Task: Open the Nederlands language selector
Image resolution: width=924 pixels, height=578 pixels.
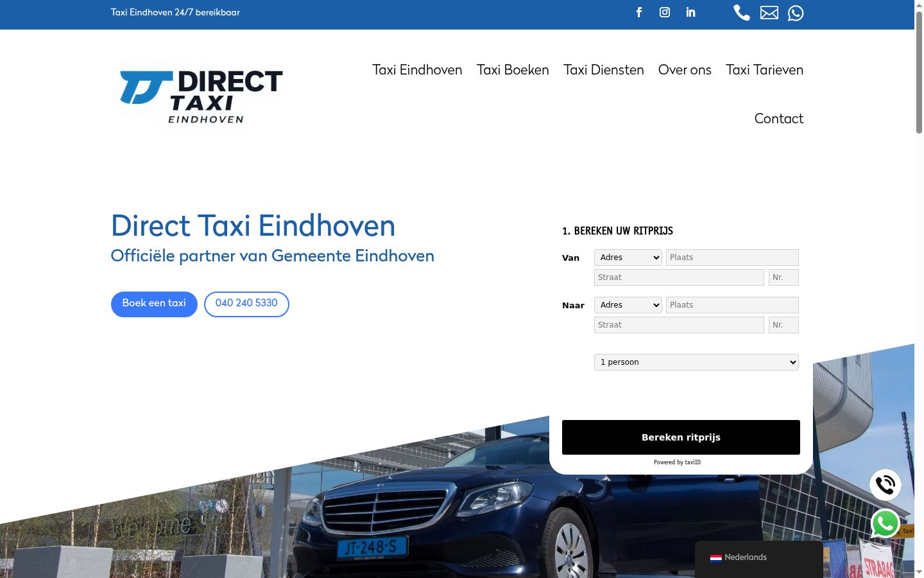Action: 759,558
